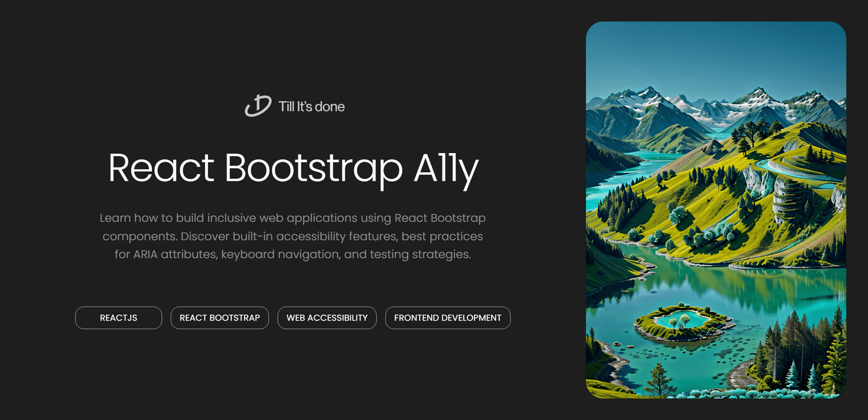Click the Till It's done logo icon
Screen dimensions: 868x420
pos(258,105)
